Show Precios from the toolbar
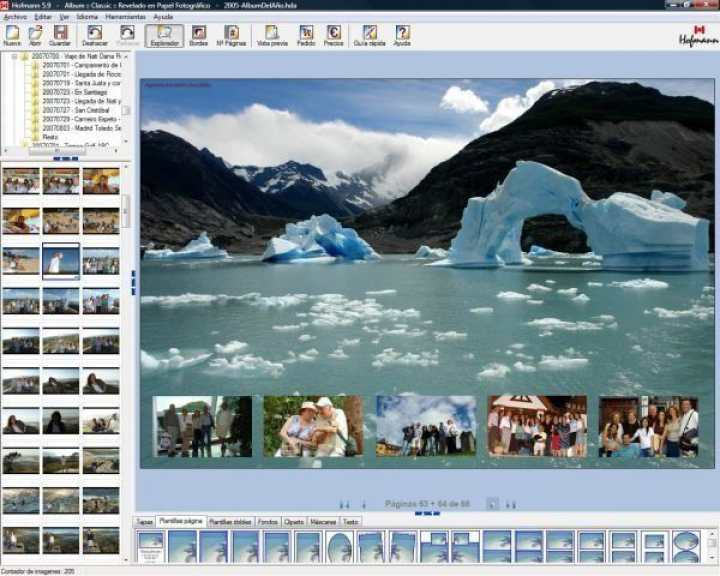This screenshot has width=720, height=576. [334, 36]
